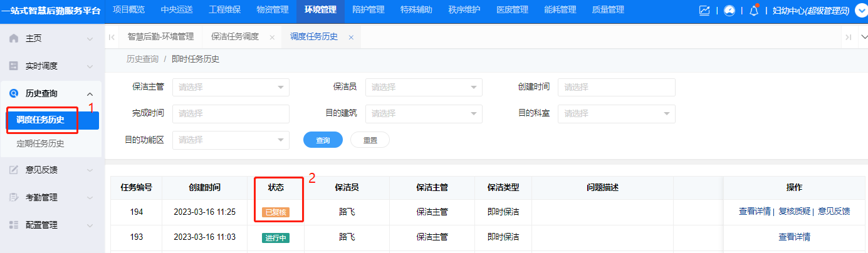Click 查看详情 for task 193
This screenshot has width=868, height=253.
click(x=794, y=237)
